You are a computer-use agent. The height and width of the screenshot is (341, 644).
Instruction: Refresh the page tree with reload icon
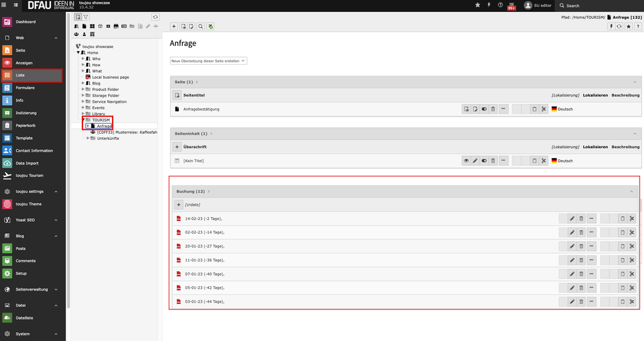pos(155,17)
